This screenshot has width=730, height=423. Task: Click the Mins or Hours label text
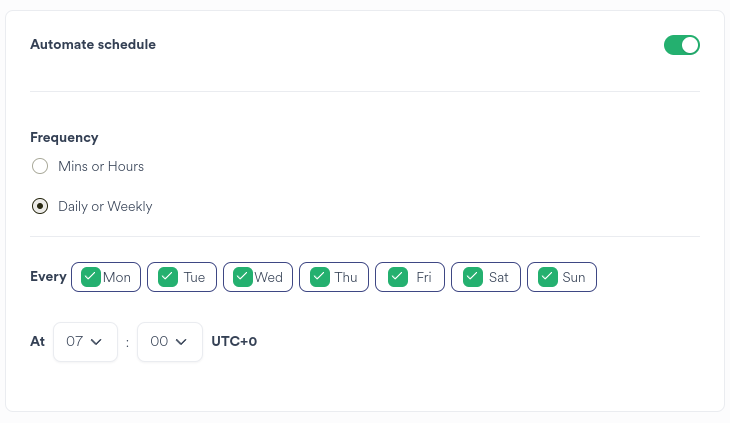[101, 166]
